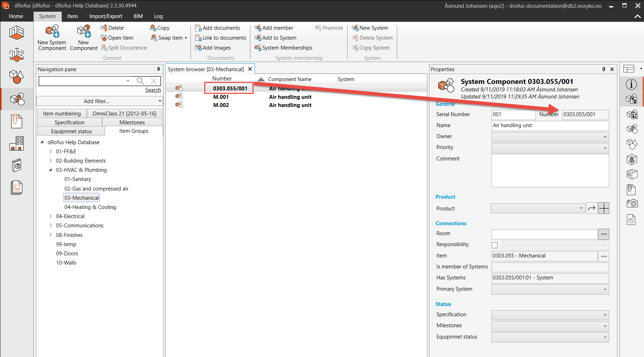Click the info icon in right sidebar
This screenshot has width=644, height=357.
coord(631,84)
